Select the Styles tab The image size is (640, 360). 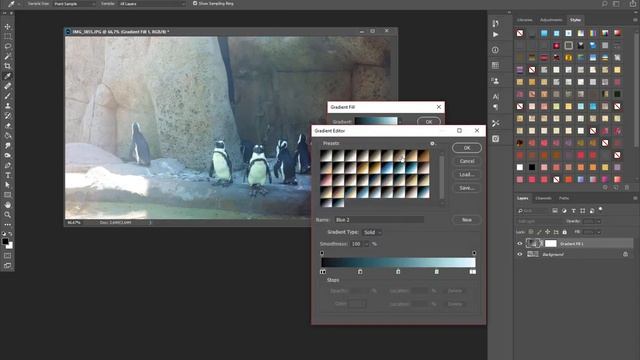pyautogui.click(x=576, y=20)
